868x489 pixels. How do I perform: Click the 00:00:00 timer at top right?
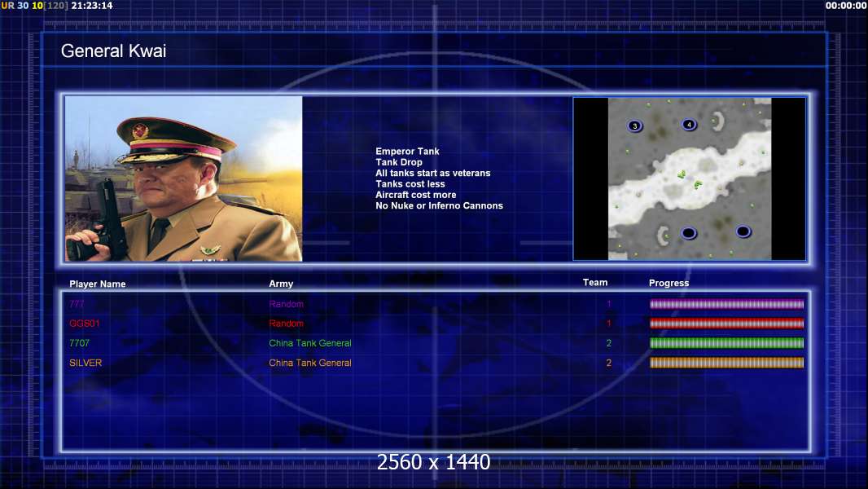tap(846, 6)
